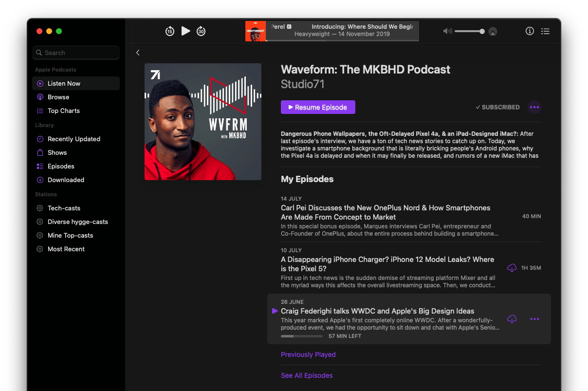Open the Carl Pei OnePlus Nord episode

[411, 217]
